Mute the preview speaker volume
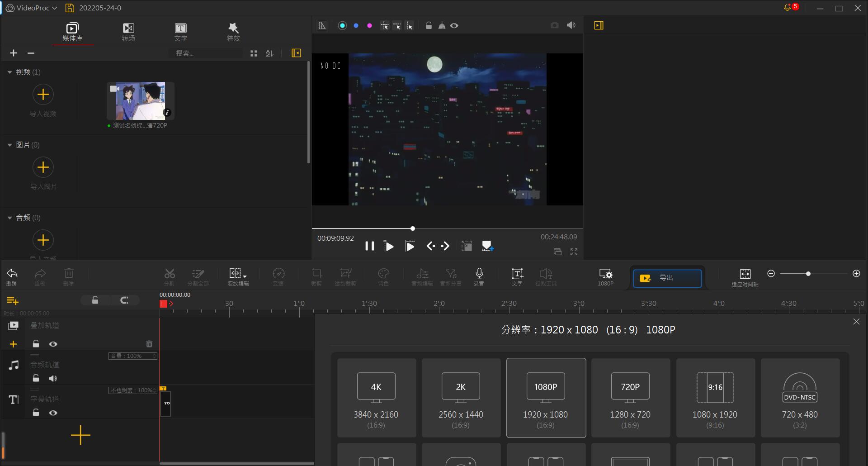Image resolution: width=868 pixels, height=466 pixels. (x=571, y=25)
